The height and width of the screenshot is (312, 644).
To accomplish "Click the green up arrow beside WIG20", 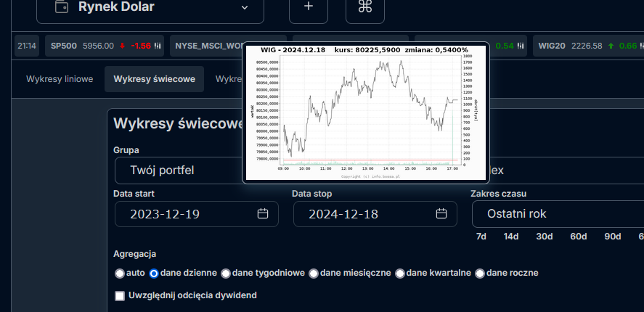I will (611, 46).
